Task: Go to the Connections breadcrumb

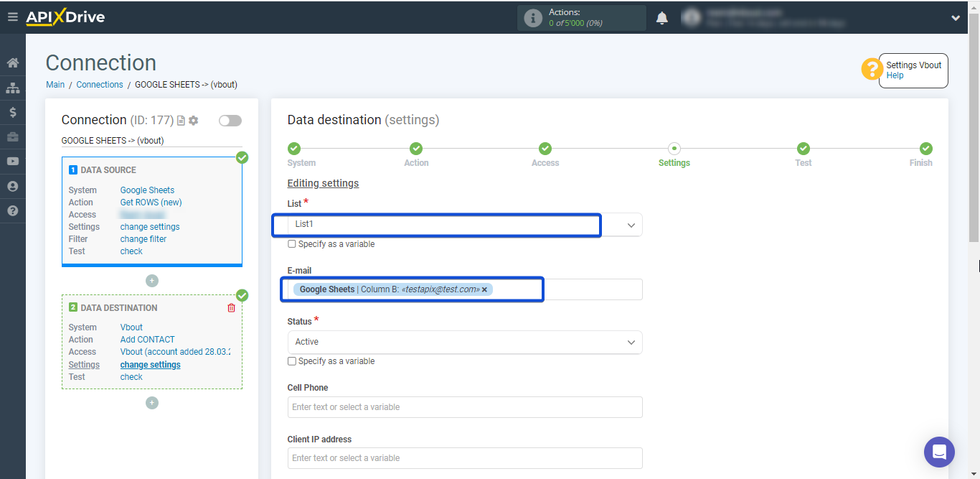Action: pos(100,85)
